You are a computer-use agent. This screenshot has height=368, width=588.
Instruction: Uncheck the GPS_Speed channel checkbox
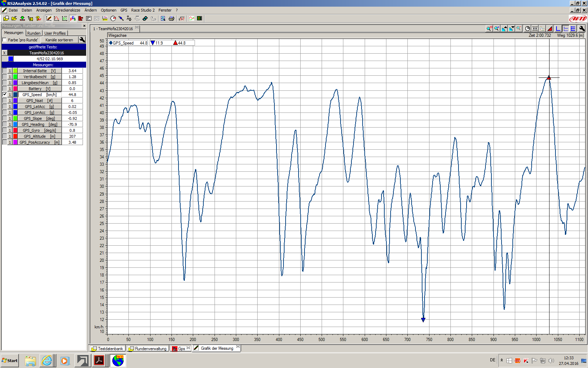tap(5, 94)
